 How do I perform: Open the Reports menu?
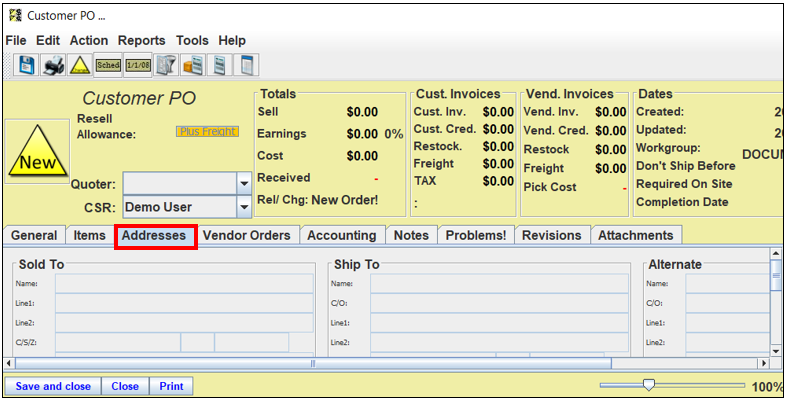click(142, 40)
